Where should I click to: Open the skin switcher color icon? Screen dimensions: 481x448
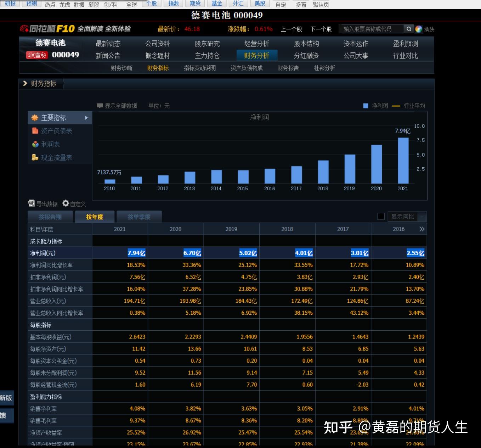pos(419,29)
